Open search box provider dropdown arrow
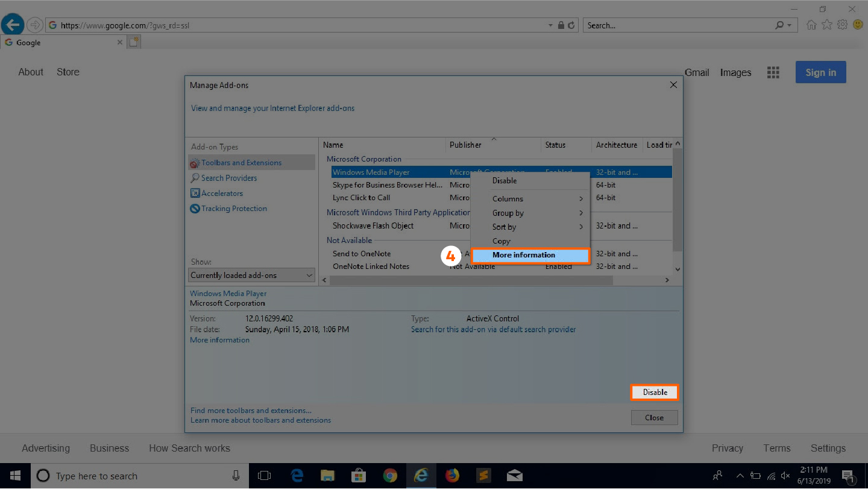 pyautogui.click(x=790, y=25)
